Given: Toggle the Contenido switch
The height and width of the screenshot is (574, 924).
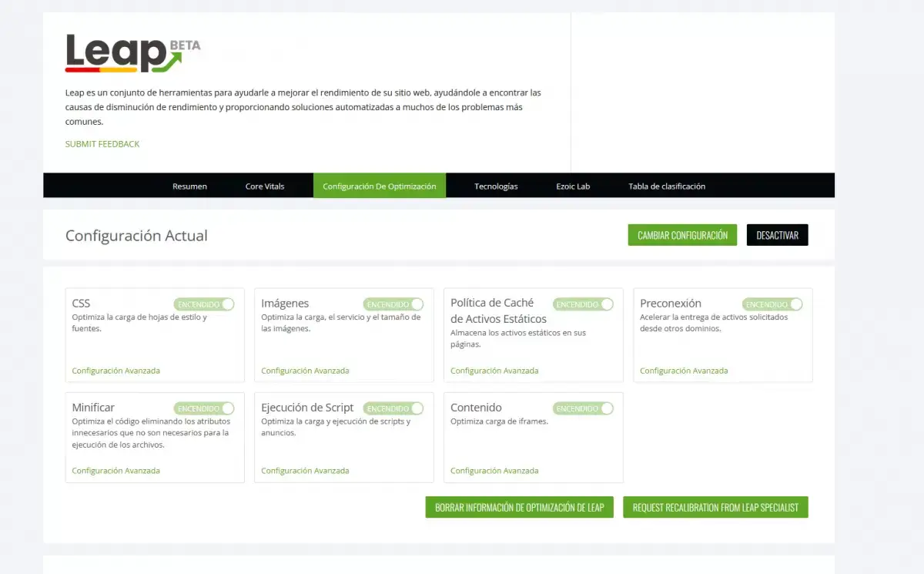Looking at the screenshot, I should (x=583, y=408).
